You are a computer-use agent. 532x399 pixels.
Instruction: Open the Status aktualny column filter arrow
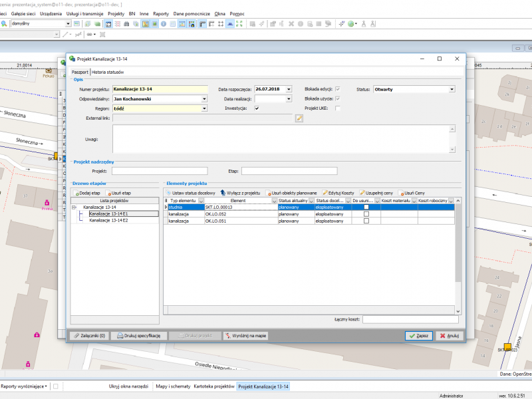(311, 201)
